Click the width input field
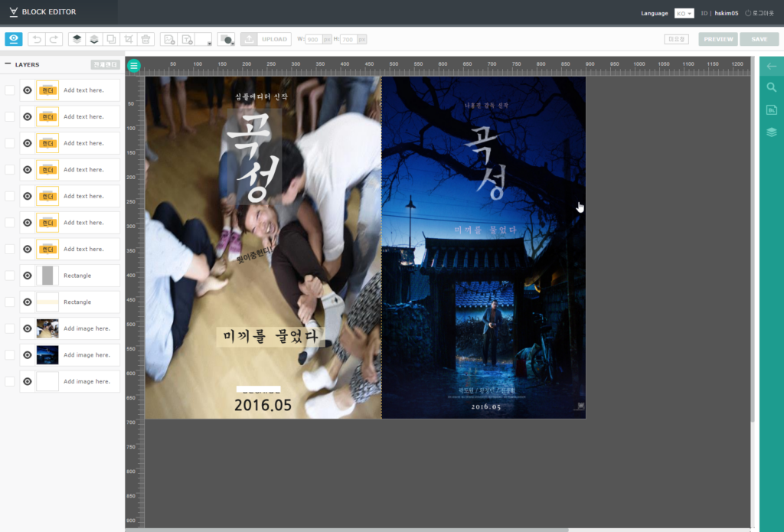The image size is (784, 532). 314,39
